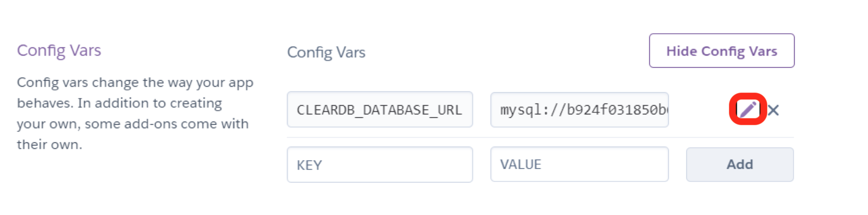Submit the new KEY and VALUE pair with Add
Screen dimensions: 868x215
[x=740, y=164]
